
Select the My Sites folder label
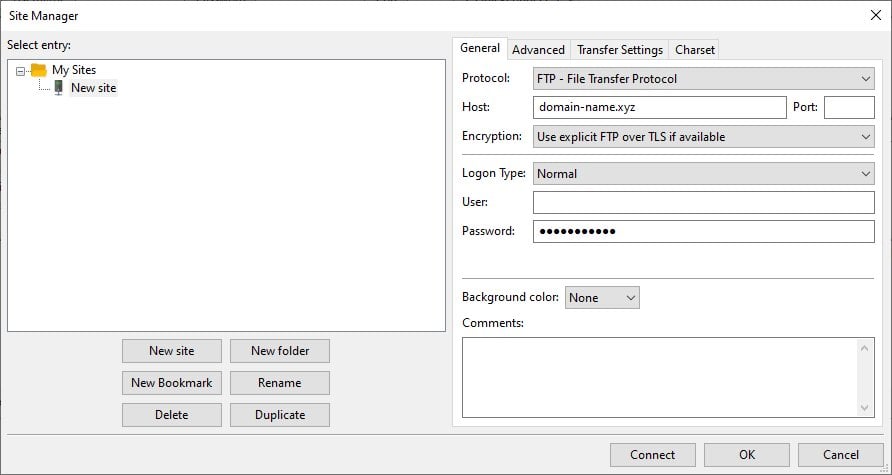click(x=74, y=70)
